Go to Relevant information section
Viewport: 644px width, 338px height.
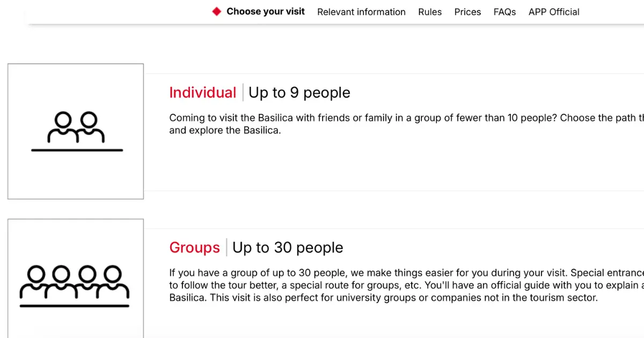coord(361,12)
